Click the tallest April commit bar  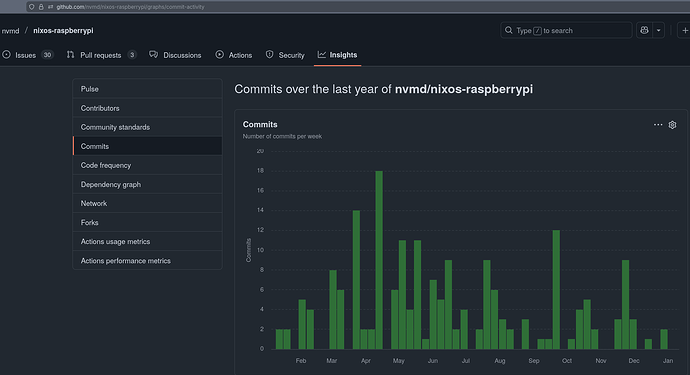click(379, 260)
